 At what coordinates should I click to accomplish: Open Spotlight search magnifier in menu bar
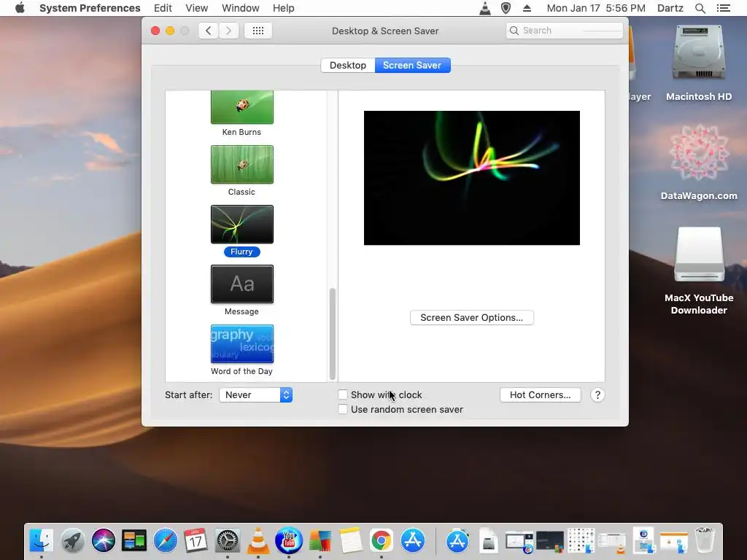click(x=700, y=8)
